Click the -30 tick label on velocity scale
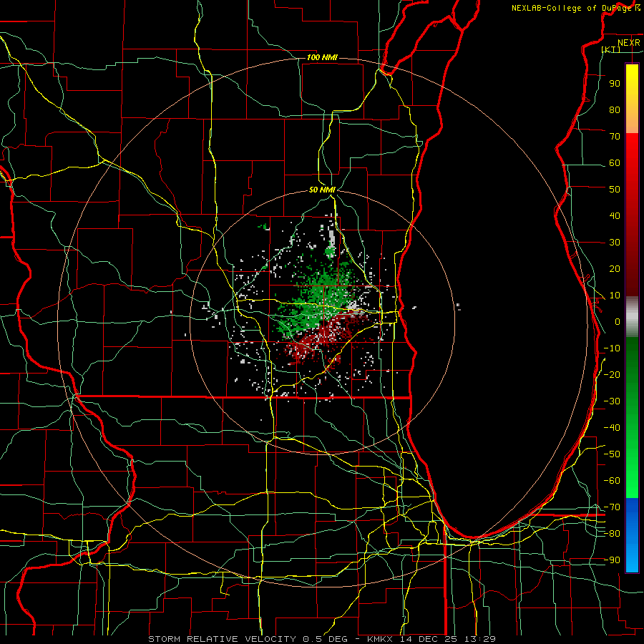The height and width of the screenshot is (644, 644). (612, 401)
